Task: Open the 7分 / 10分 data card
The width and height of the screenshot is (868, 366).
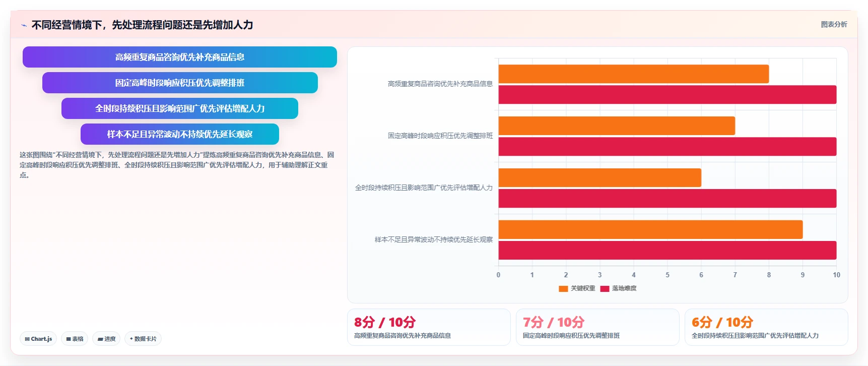Action: 597,327
